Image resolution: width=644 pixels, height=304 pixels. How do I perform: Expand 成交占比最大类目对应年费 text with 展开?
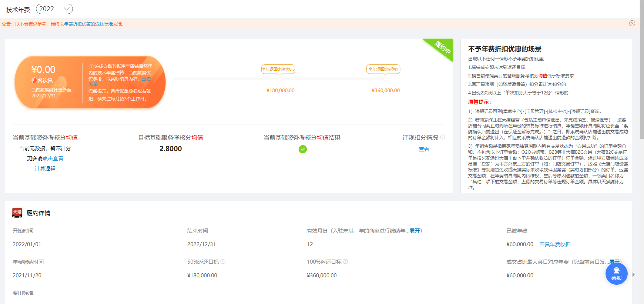click(614, 262)
